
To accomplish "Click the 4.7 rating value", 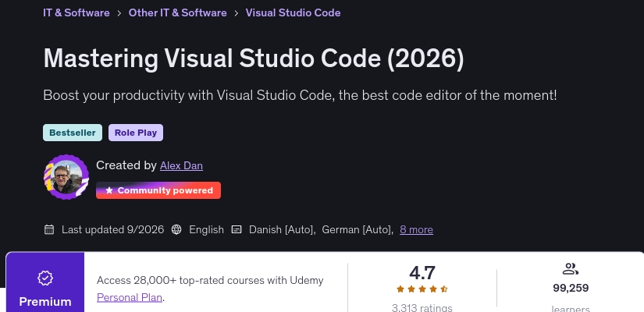I will point(422,273).
